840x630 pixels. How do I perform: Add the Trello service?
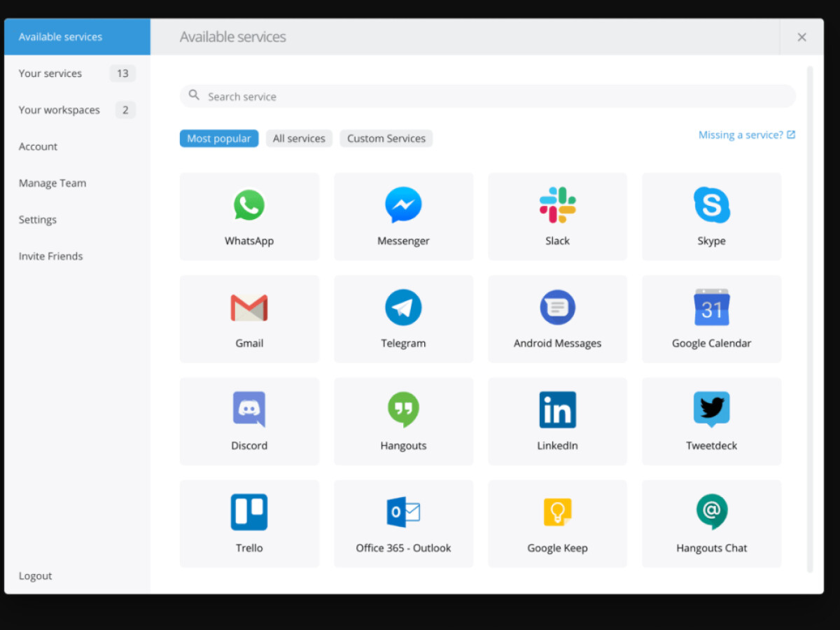[x=249, y=523]
